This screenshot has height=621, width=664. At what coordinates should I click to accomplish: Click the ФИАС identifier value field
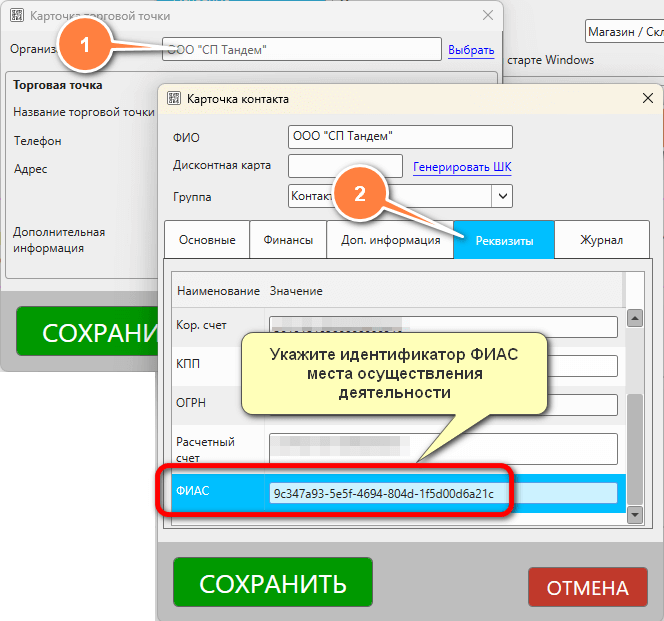(443, 493)
